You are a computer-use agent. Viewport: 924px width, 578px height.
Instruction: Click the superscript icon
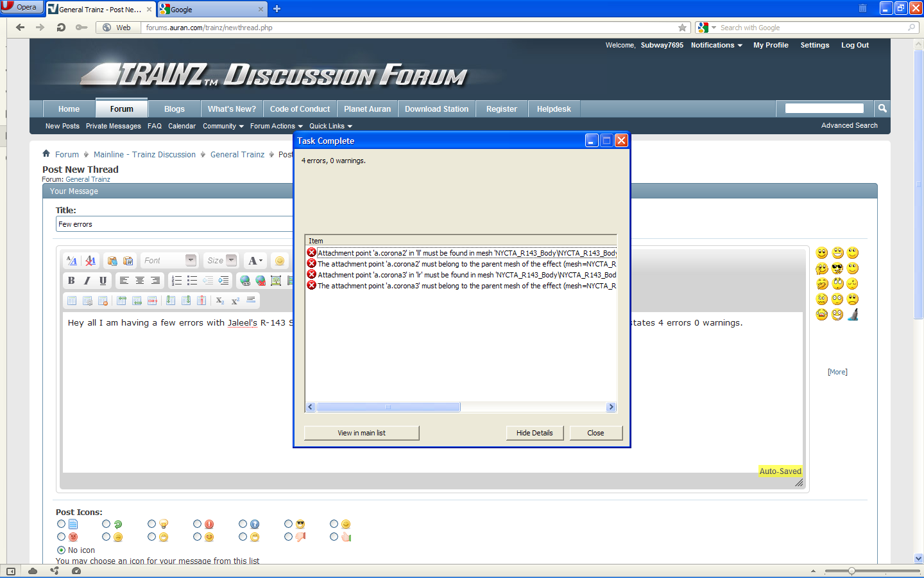click(x=235, y=301)
